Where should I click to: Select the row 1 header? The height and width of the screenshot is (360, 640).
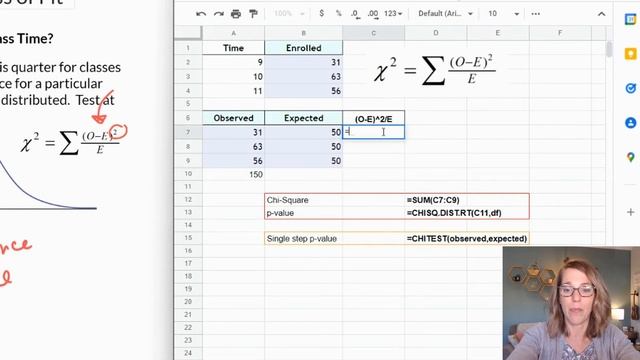(x=188, y=48)
